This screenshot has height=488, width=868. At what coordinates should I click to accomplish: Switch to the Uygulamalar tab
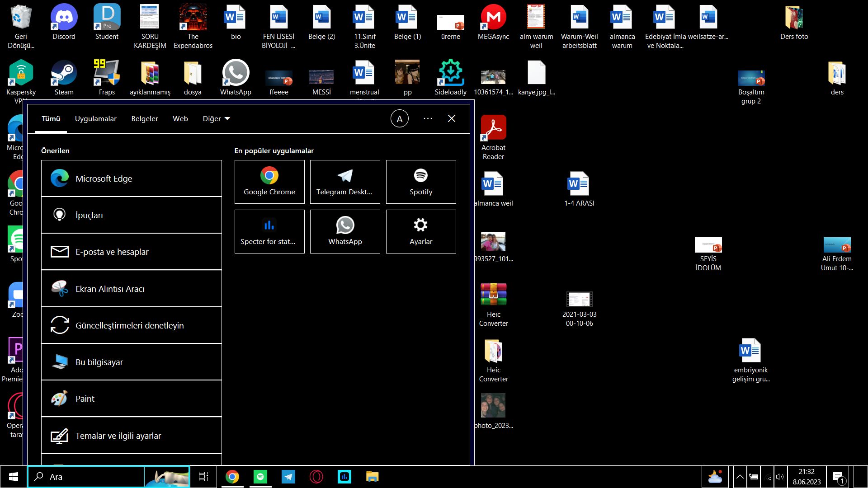95,119
